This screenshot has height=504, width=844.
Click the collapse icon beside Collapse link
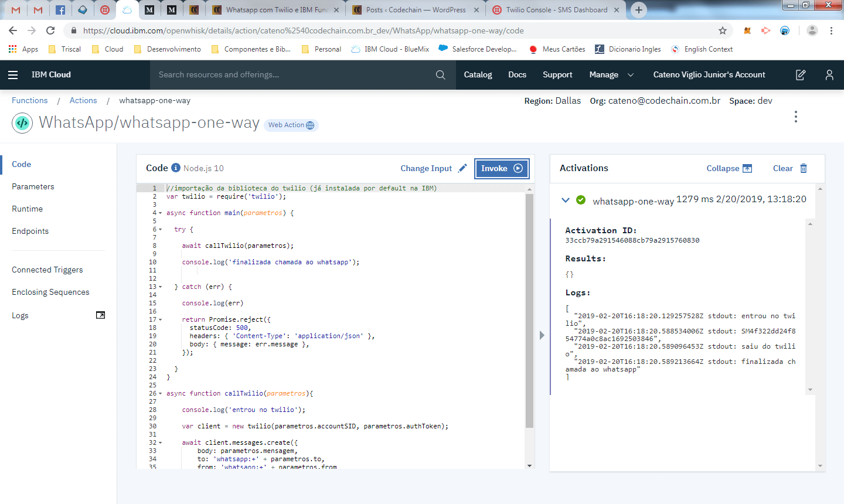(747, 168)
